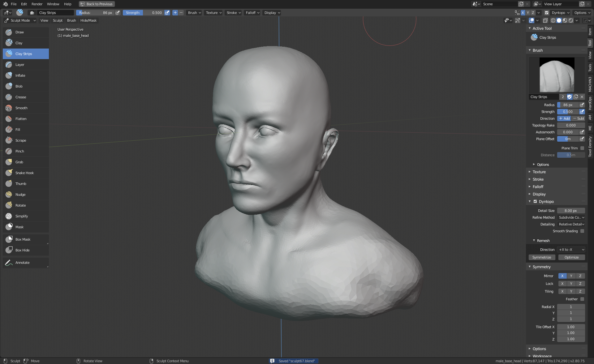Expand the Falloff panel
Viewport: 594px width, 364px height.
coord(538,187)
